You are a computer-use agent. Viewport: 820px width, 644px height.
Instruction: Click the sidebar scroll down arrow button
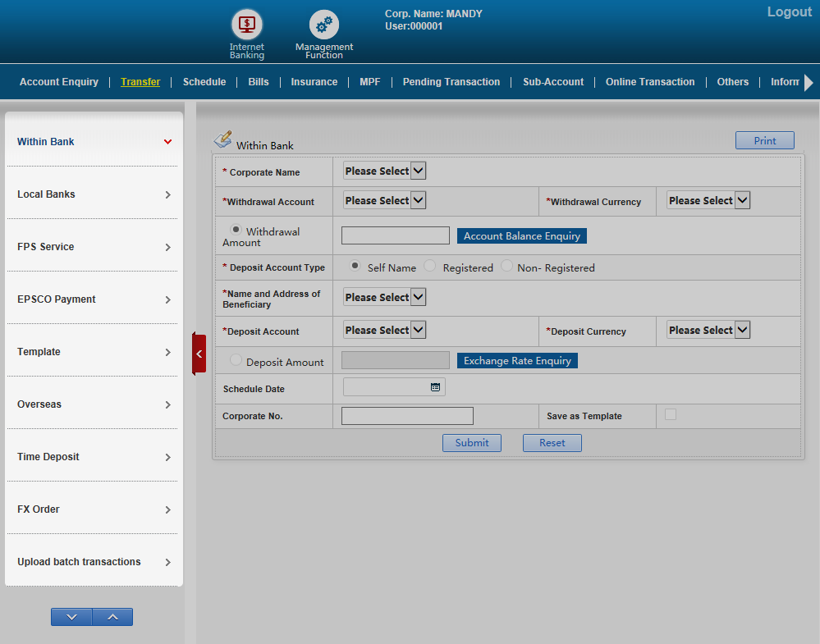click(x=71, y=617)
